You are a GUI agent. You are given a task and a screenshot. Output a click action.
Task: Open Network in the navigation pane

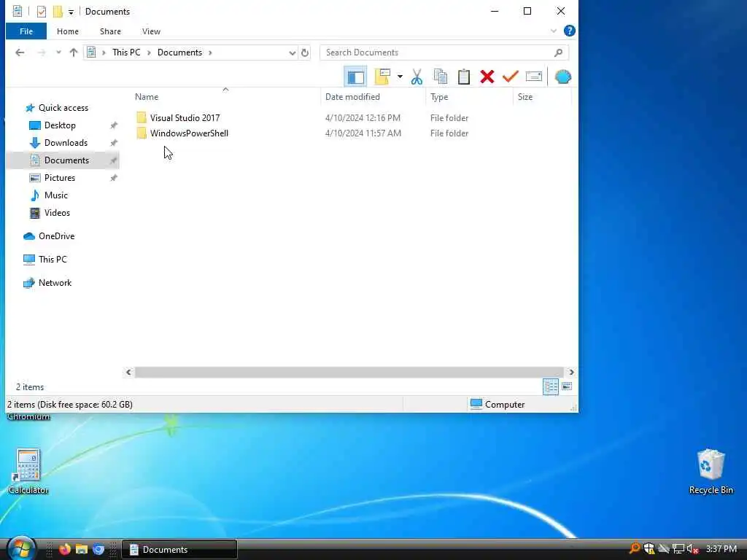coord(55,283)
